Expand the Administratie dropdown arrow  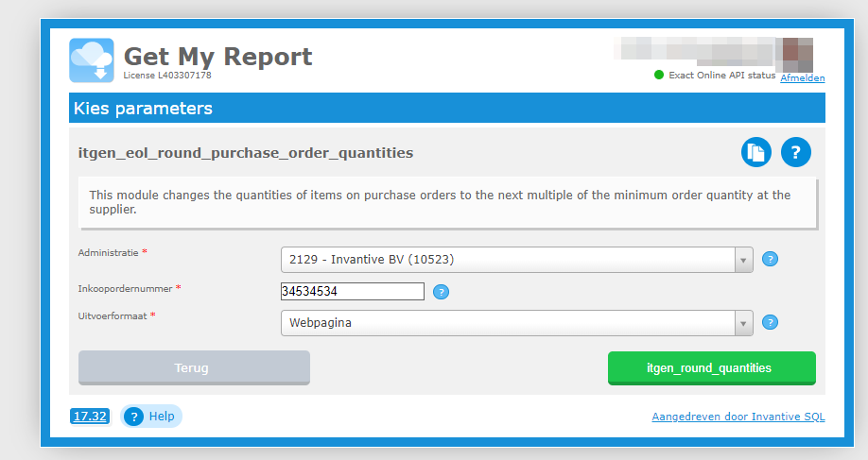click(743, 260)
